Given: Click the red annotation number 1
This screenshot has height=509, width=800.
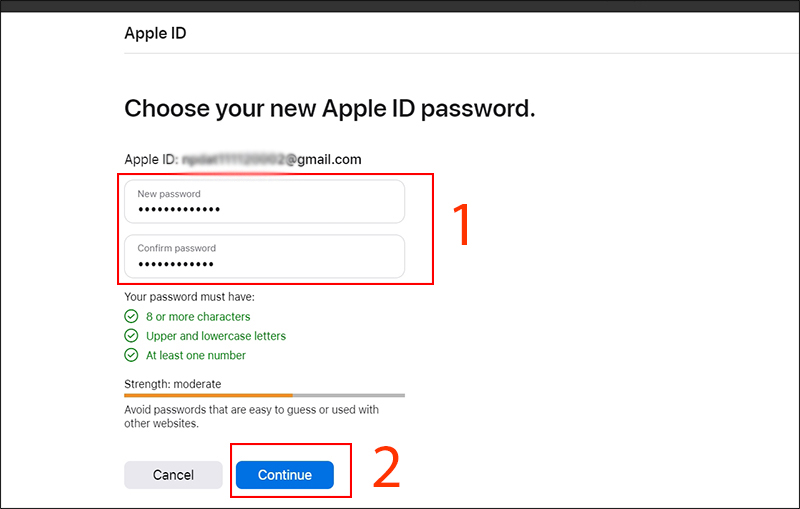Looking at the screenshot, I should pyautogui.click(x=462, y=225).
